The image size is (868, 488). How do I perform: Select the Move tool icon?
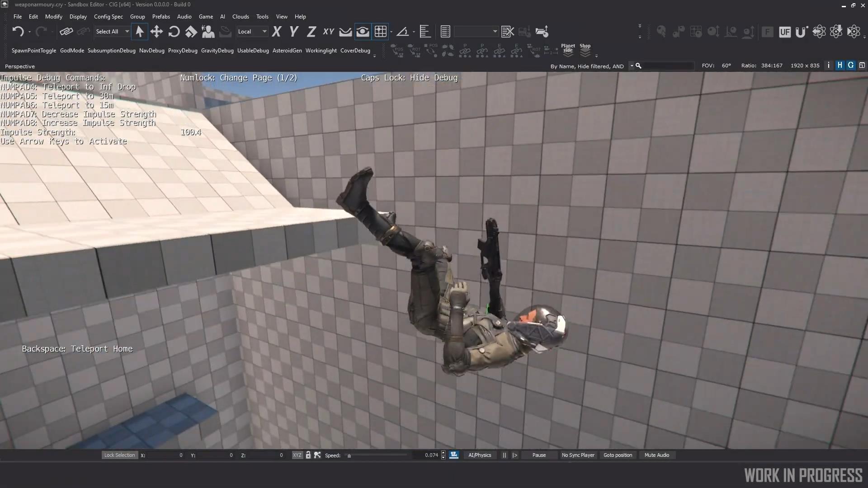pos(156,32)
